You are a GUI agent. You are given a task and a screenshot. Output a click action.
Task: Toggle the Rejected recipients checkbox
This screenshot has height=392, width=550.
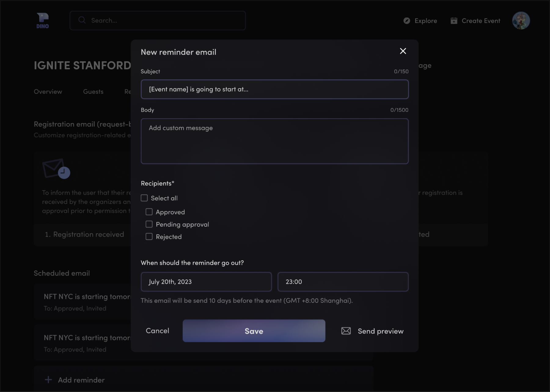point(149,237)
